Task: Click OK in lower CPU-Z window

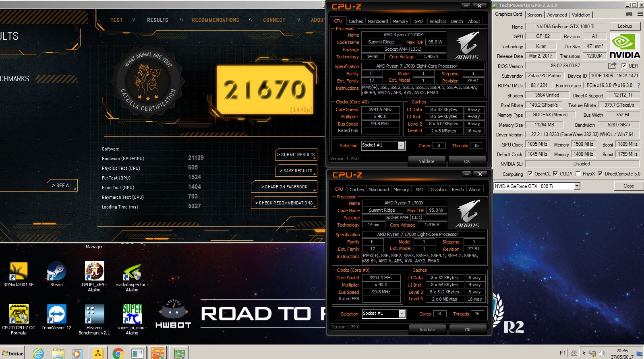Action: tap(468, 330)
